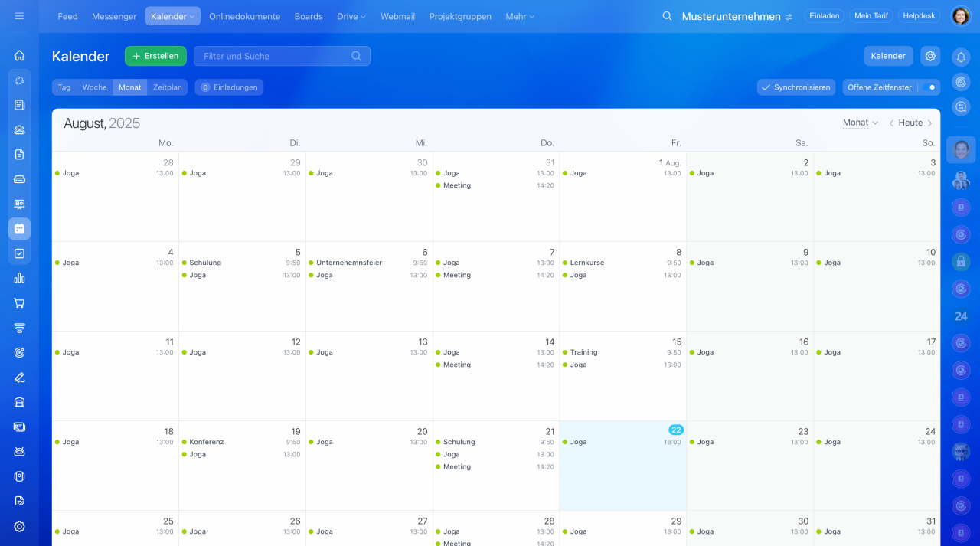
Task: Go to previous month with left chevron
Action: click(891, 123)
